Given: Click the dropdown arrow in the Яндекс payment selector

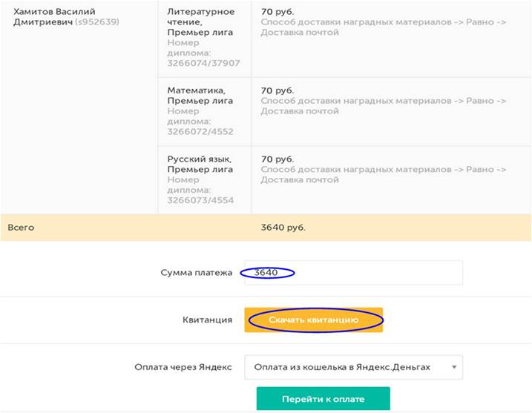Looking at the screenshot, I should click(x=454, y=367).
